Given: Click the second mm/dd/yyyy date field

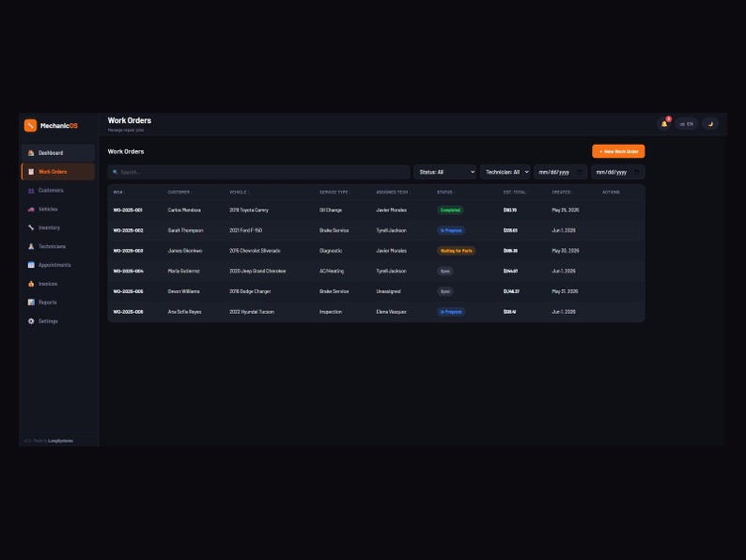Looking at the screenshot, I should point(617,172).
